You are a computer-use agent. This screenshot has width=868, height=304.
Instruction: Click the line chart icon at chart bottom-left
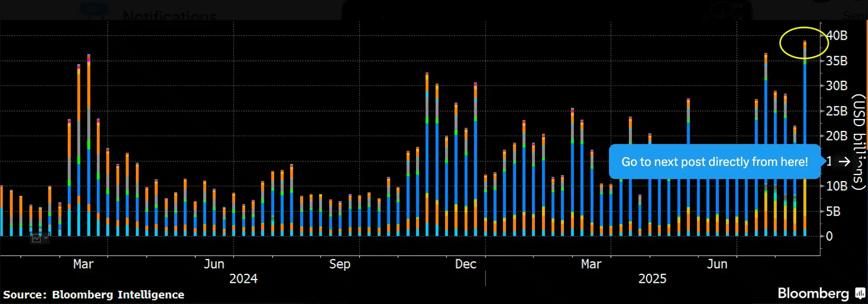pyautogui.click(x=36, y=238)
